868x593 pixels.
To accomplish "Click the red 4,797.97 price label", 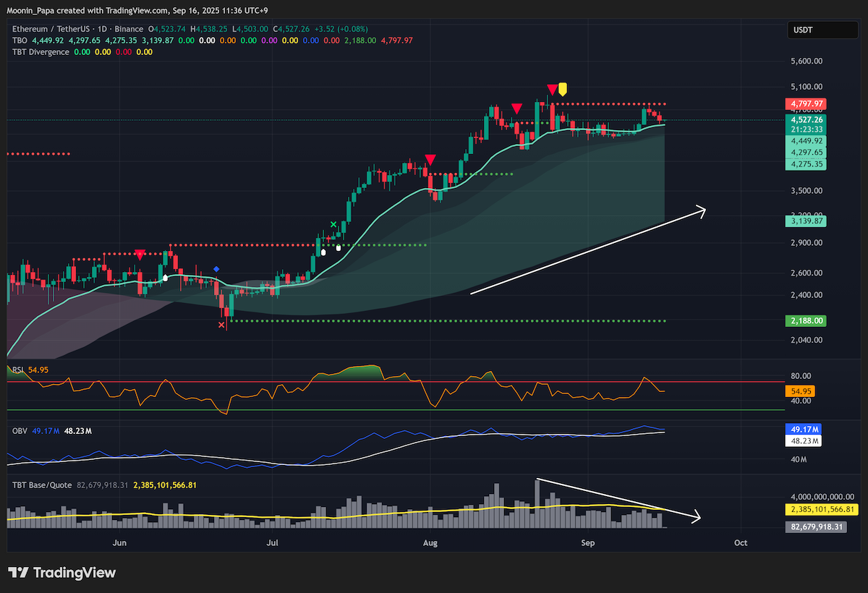I will point(808,104).
